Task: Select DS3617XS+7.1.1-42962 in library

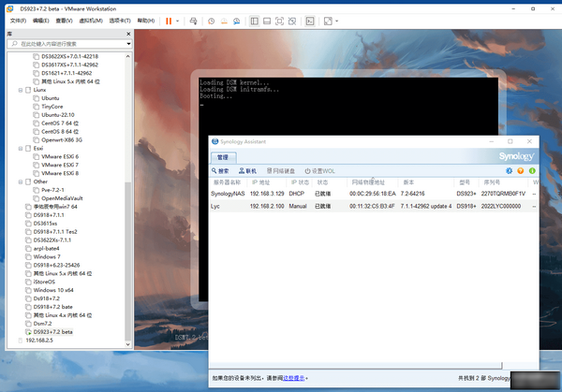Action: pos(69,65)
